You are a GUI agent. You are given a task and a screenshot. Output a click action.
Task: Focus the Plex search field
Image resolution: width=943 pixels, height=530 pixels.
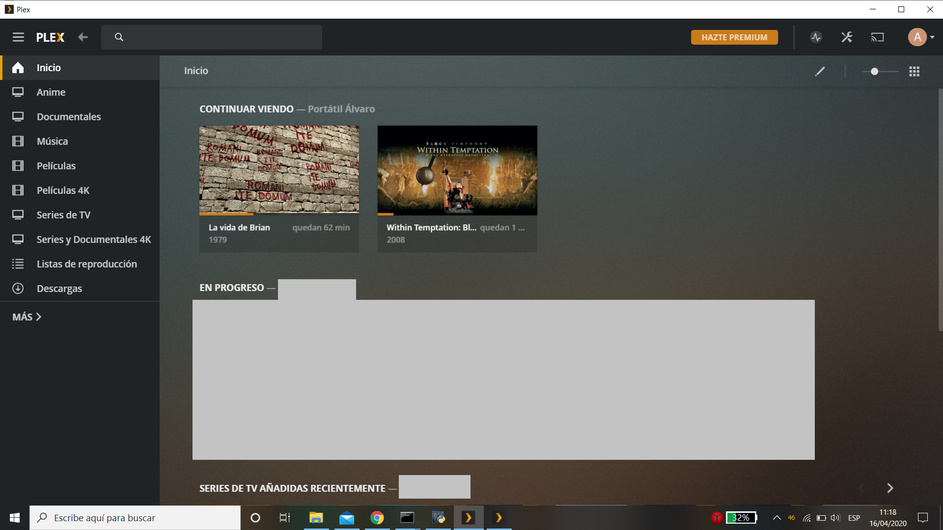[x=211, y=37]
